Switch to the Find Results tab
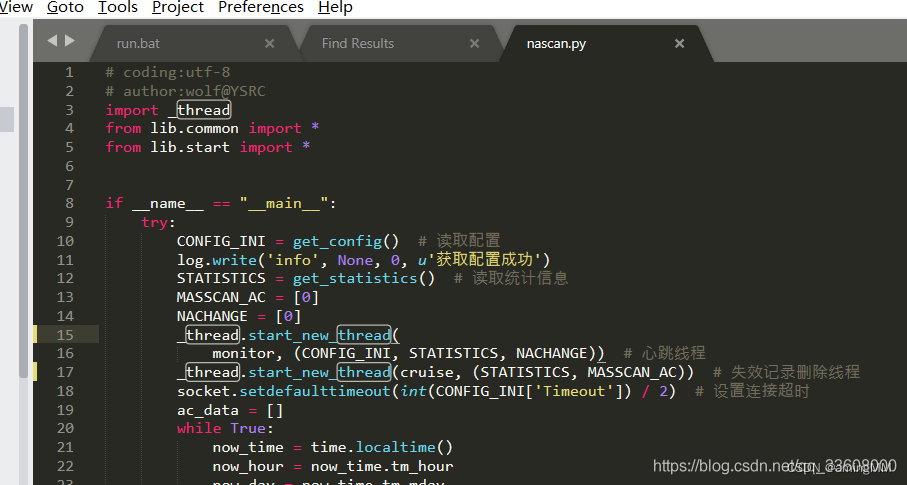Screen dimensions: 907x485 pos(357,43)
